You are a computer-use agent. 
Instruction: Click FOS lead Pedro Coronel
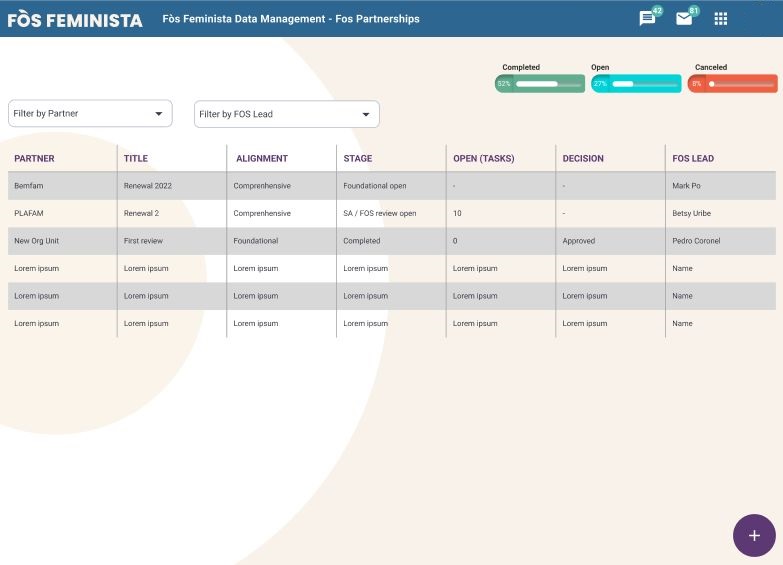pyautogui.click(x=696, y=241)
